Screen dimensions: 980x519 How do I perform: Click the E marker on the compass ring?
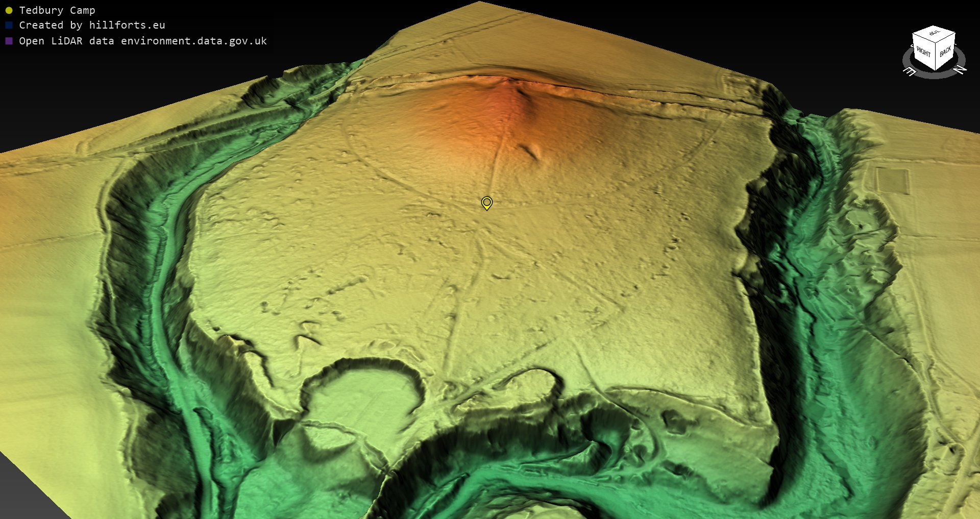910,71
